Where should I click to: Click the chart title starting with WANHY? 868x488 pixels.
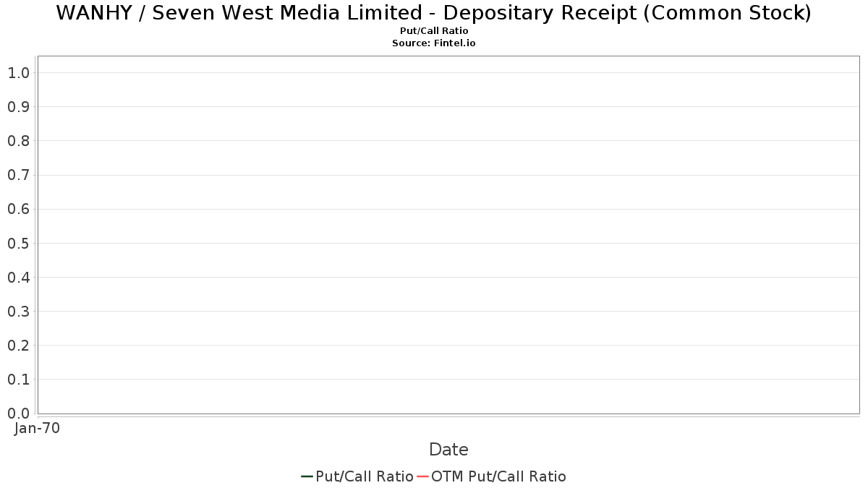(434, 13)
